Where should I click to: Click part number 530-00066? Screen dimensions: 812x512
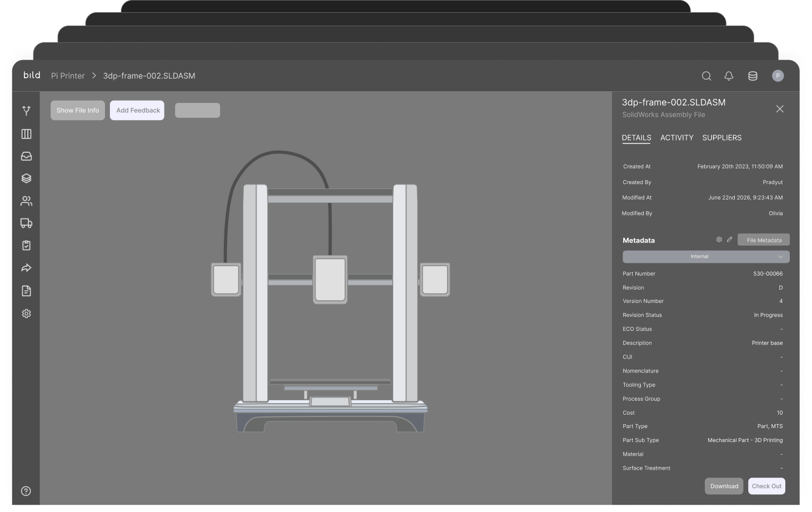tap(768, 274)
